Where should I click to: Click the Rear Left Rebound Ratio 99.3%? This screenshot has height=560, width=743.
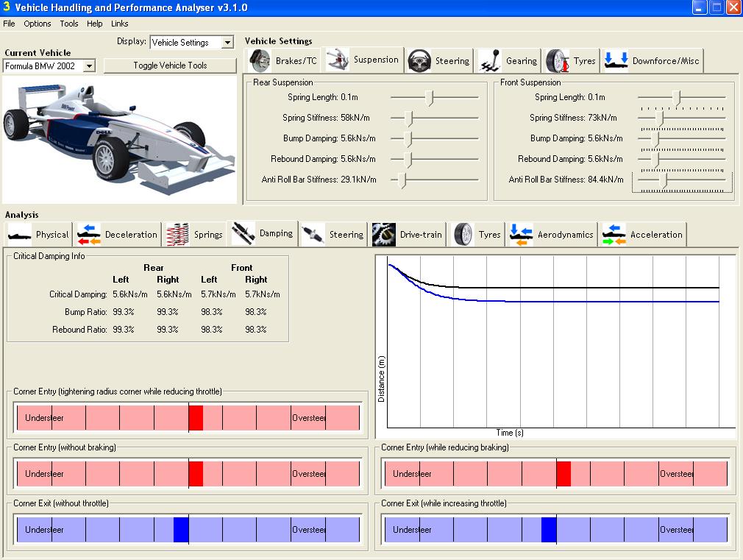click(124, 330)
